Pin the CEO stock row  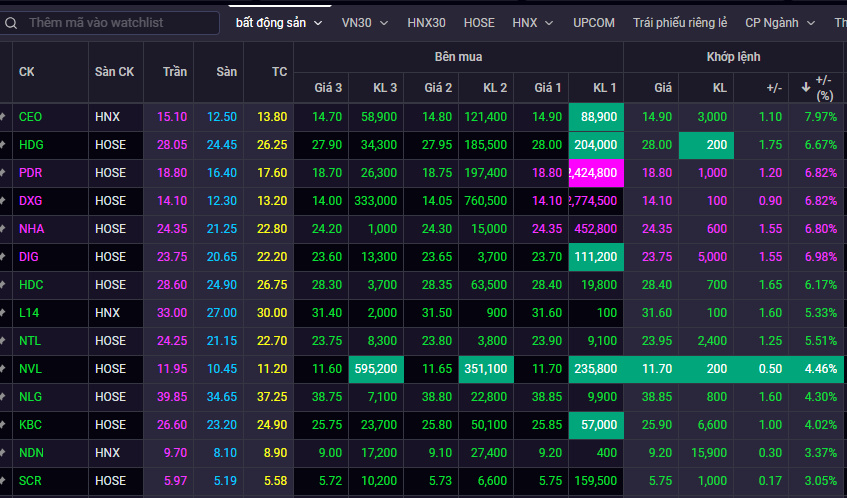tap(3, 117)
